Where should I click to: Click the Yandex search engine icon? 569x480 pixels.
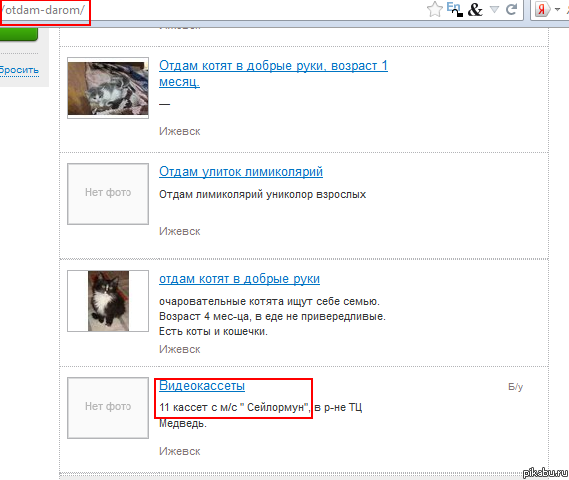(x=542, y=10)
